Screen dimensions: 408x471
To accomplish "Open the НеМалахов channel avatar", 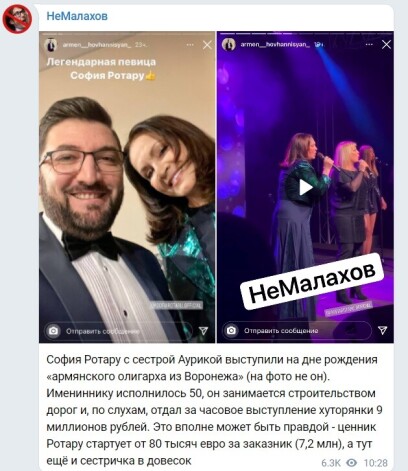I will click(17, 19).
